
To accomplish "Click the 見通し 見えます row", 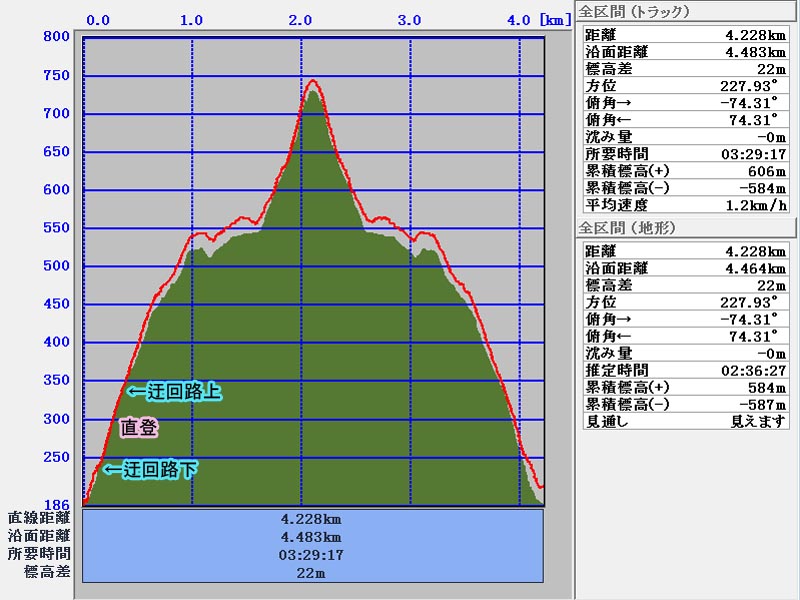I will point(684,422).
